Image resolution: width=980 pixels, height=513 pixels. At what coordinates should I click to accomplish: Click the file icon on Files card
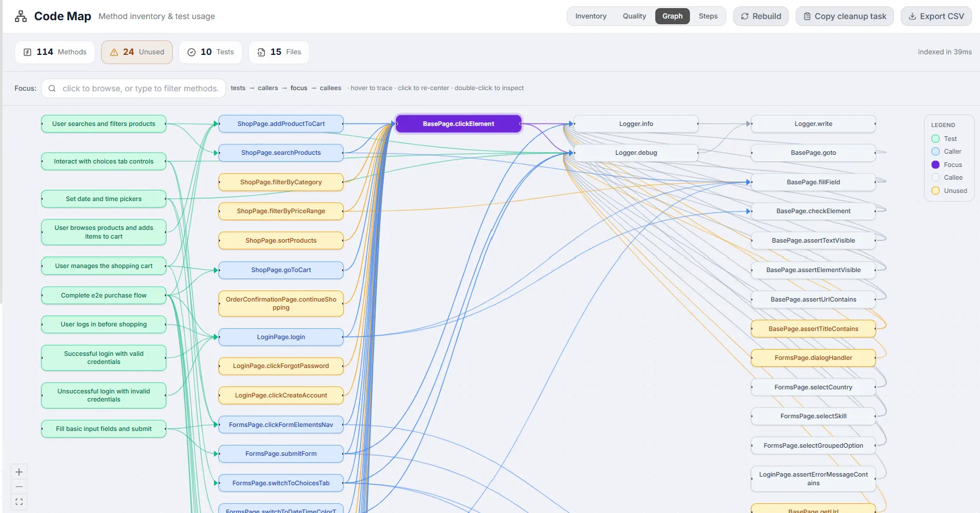261,52
